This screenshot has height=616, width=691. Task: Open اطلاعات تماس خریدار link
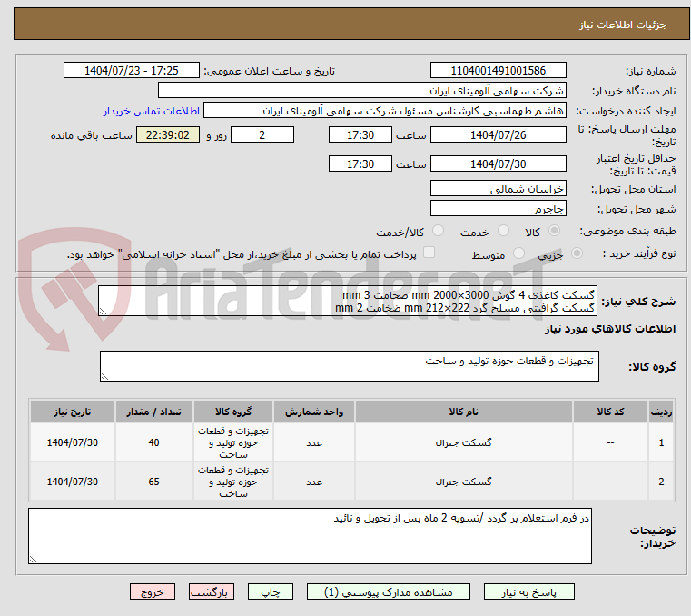[x=152, y=111]
